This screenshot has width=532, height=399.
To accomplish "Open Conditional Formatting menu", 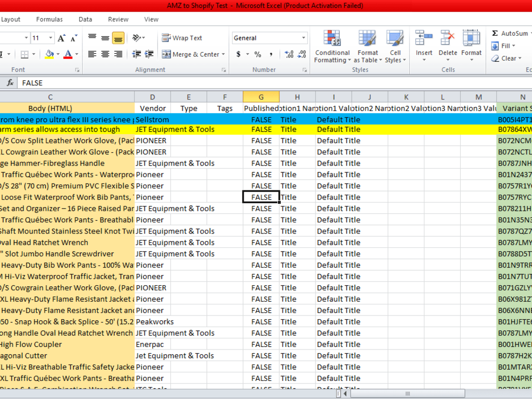I will [332, 46].
